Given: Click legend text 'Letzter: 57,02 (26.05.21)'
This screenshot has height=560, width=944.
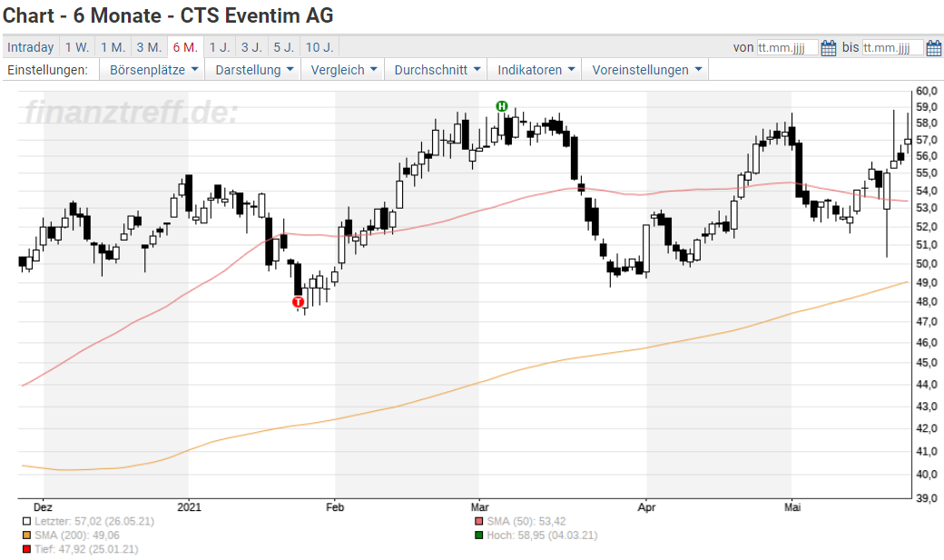Looking at the screenshot, I should click(93, 522).
